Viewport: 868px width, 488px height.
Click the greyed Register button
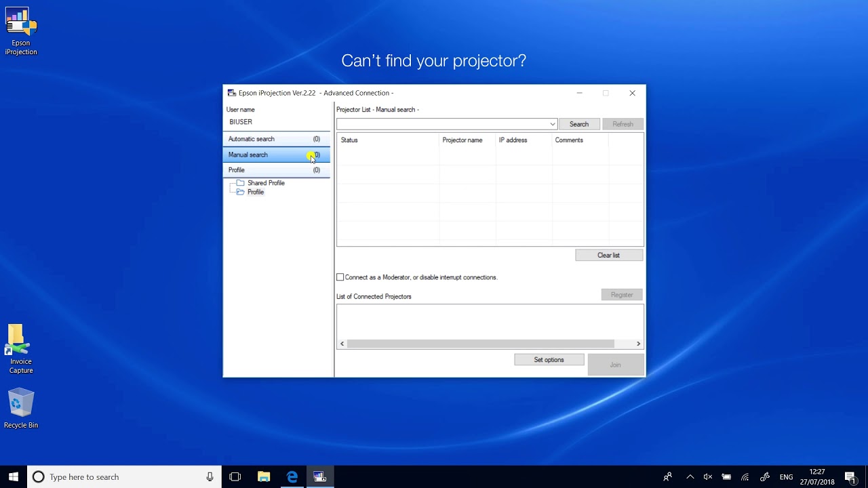click(622, 295)
